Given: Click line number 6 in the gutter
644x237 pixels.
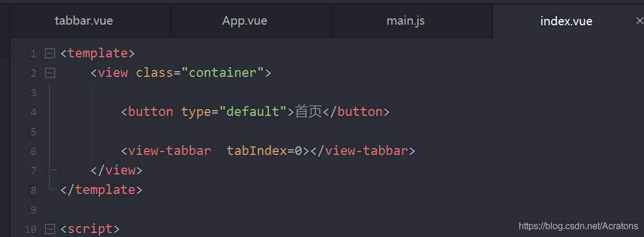Looking at the screenshot, I should pyautogui.click(x=33, y=151).
